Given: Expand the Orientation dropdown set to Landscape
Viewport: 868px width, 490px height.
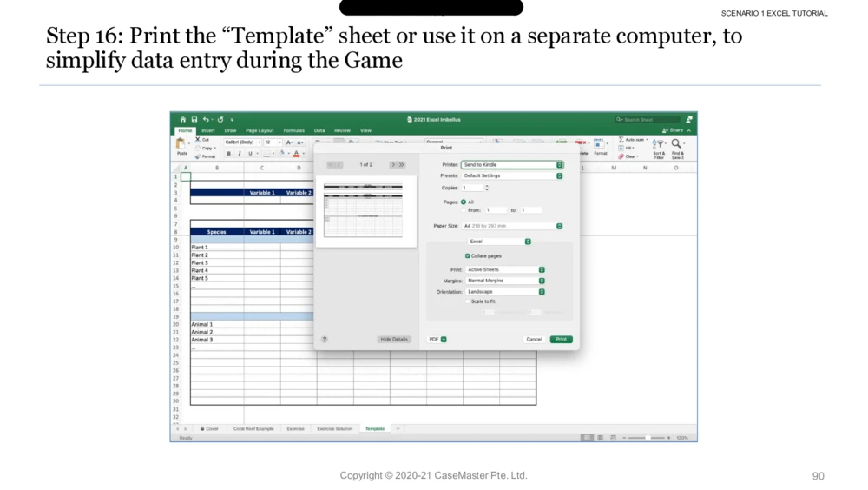Looking at the screenshot, I should click(x=505, y=292).
